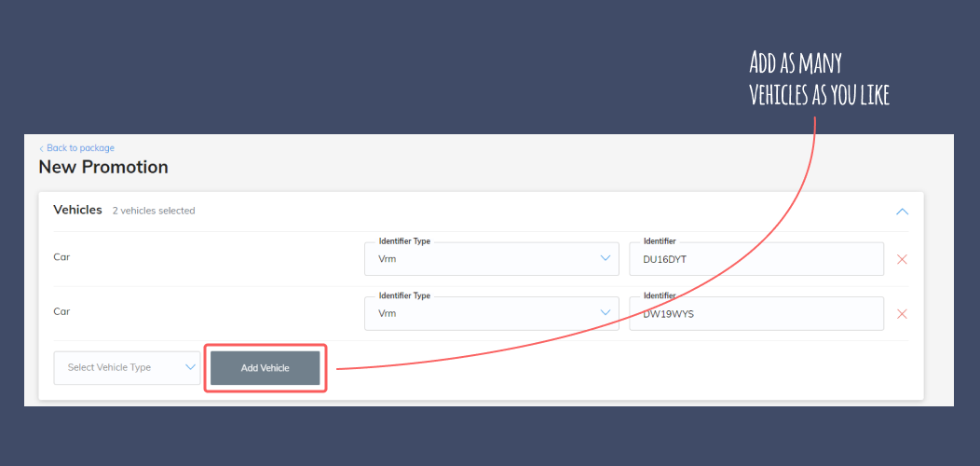Open Identifier Type dropdown for DU16DYT row
The height and width of the screenshot is (466, 980).
[x=492, y=259]
